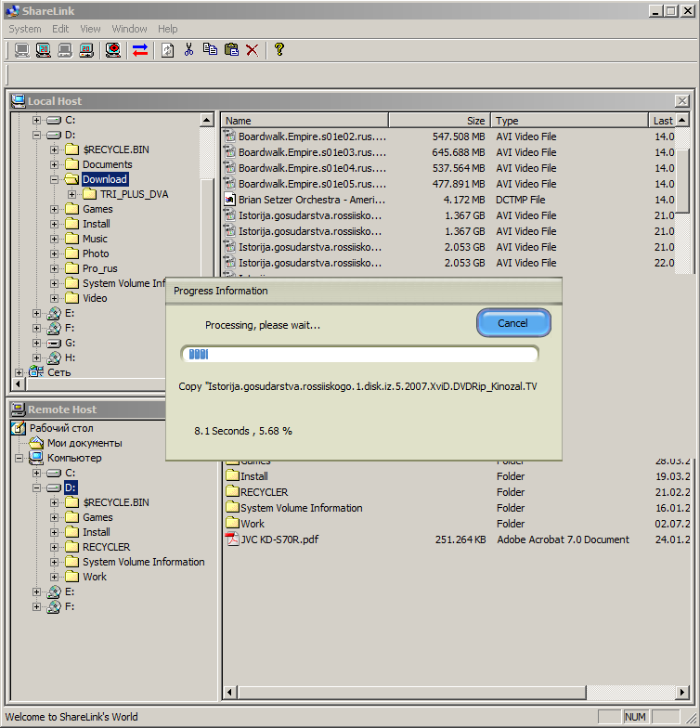Click the Paste clipboard toolbar icon

(x=231, y=49)
